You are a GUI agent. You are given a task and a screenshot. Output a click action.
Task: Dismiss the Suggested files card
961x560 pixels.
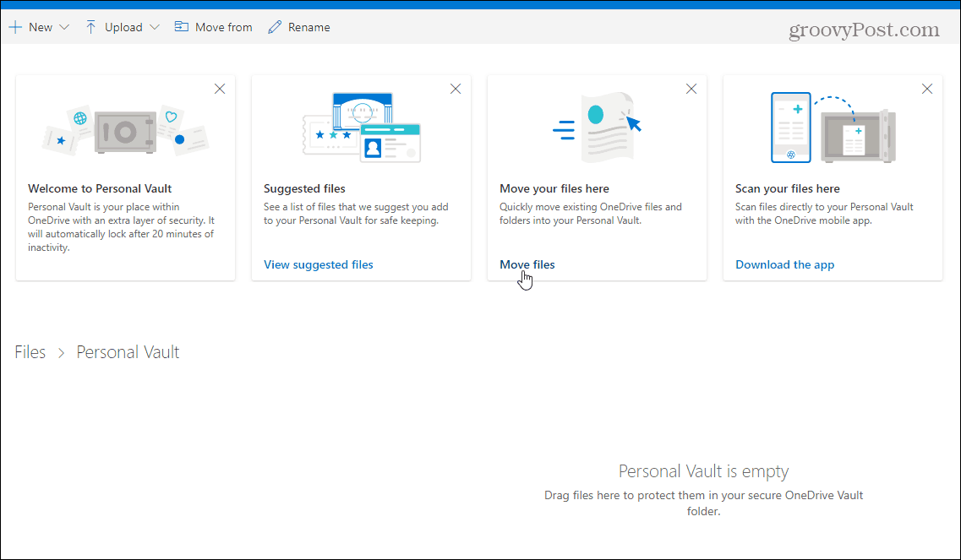456,89
